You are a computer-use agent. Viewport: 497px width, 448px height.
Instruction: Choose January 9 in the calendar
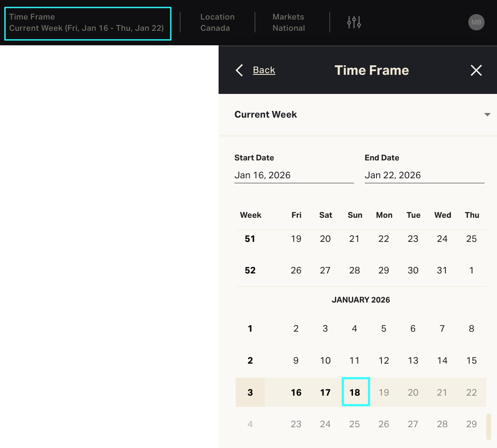(296, 360)
